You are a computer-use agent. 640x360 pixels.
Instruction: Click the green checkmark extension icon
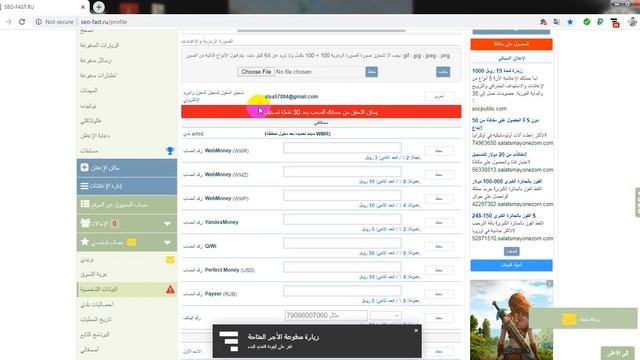[x=587, y=22]
